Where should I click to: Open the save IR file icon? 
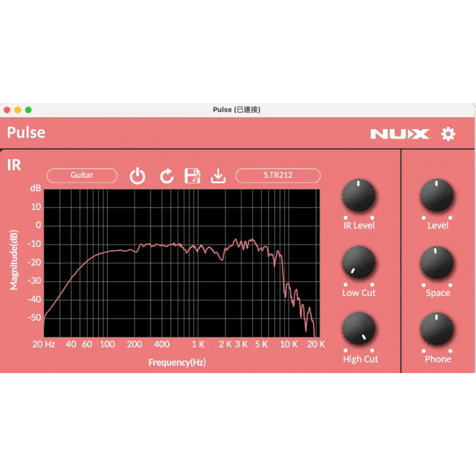click(192, 176)
